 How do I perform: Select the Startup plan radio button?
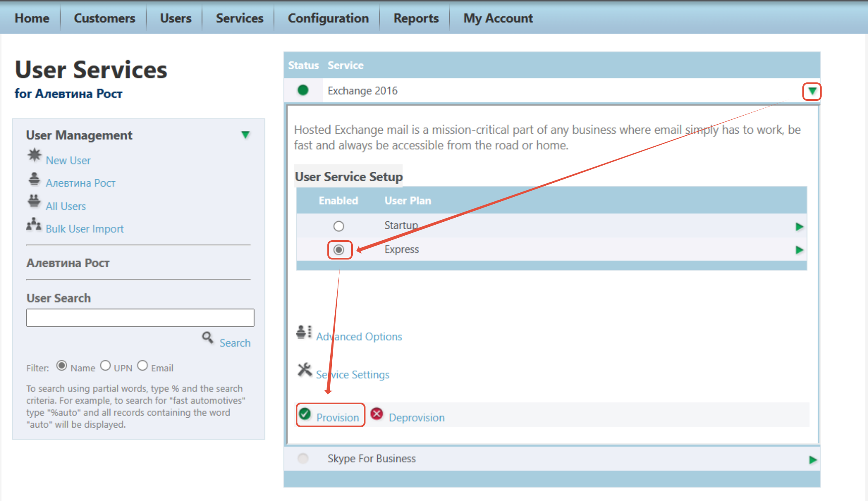[338, 226]
